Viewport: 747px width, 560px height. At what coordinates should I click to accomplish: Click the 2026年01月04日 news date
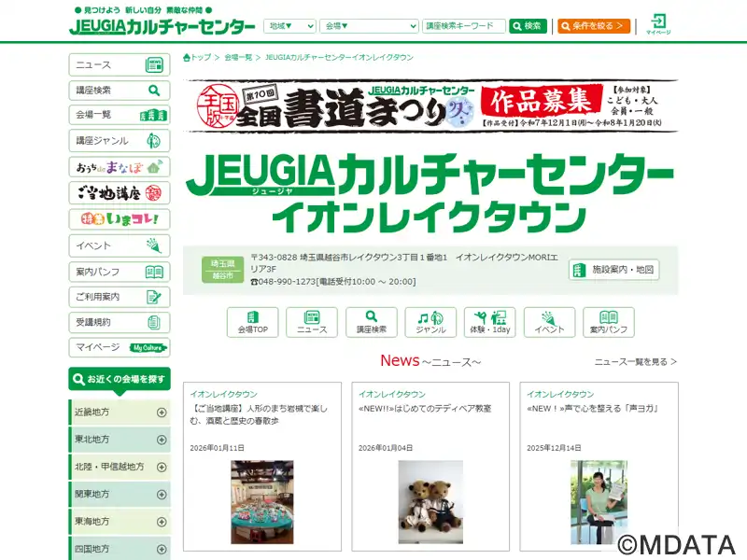pyautogui.click(x=386, y=448)
